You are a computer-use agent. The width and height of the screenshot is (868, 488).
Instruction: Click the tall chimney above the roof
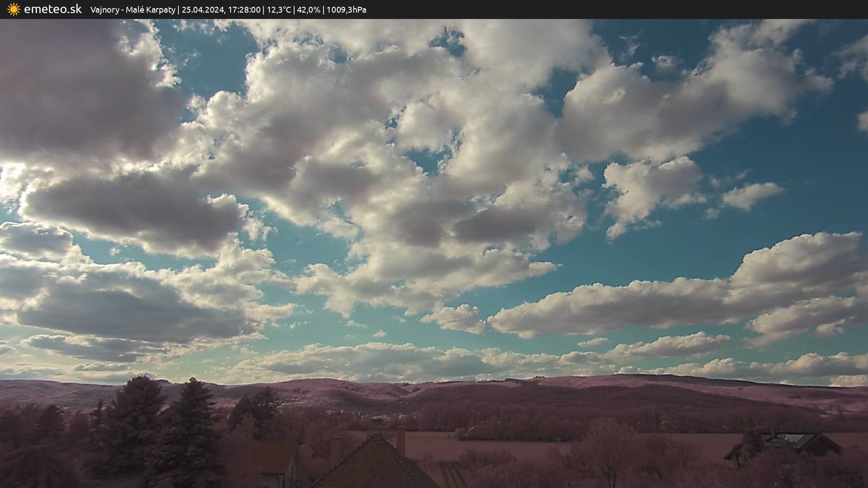(x=401, y=440)
